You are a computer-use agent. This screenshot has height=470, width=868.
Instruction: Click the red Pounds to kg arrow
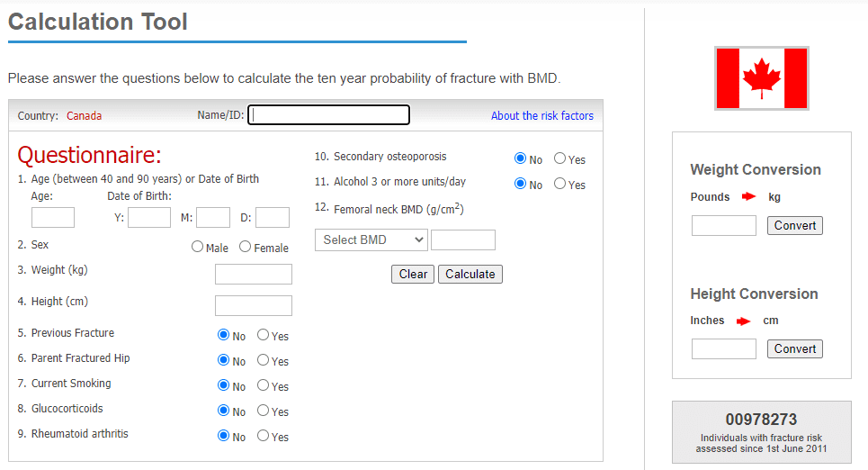click(749, 197)
